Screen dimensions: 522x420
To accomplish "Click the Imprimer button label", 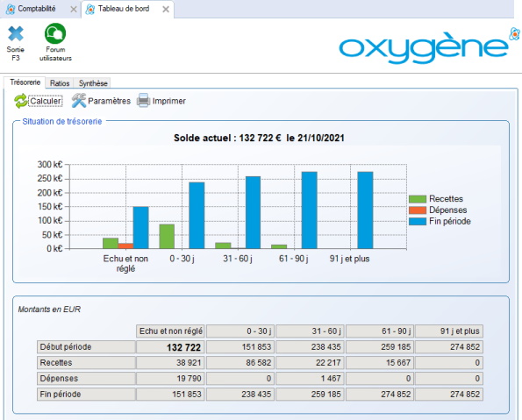I will 168,101.
